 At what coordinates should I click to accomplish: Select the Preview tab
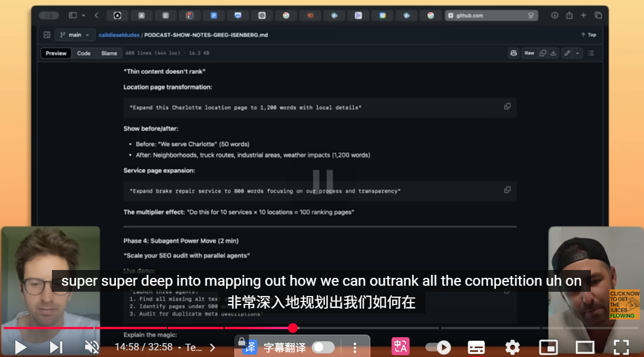click(x=56, y=53)
